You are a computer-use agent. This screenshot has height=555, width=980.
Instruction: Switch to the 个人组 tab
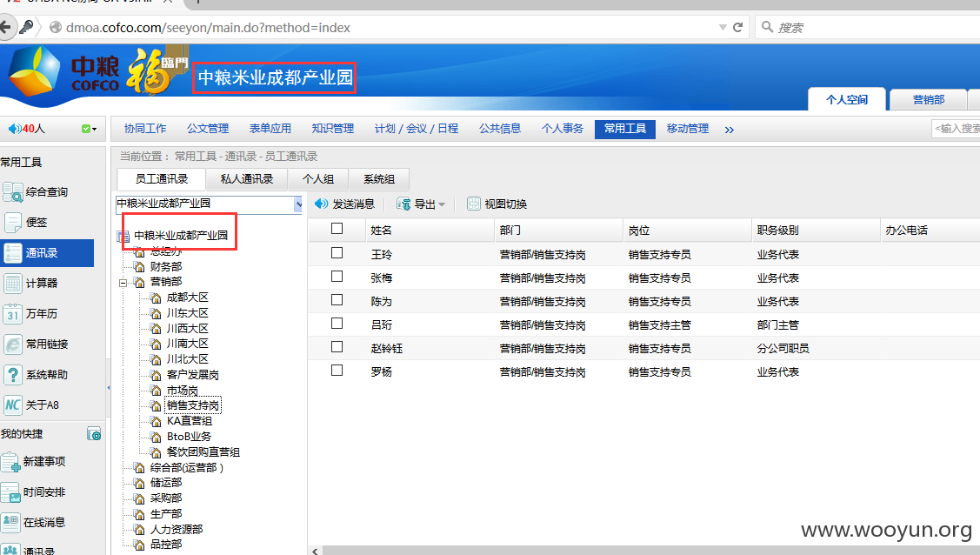(318, 179)
